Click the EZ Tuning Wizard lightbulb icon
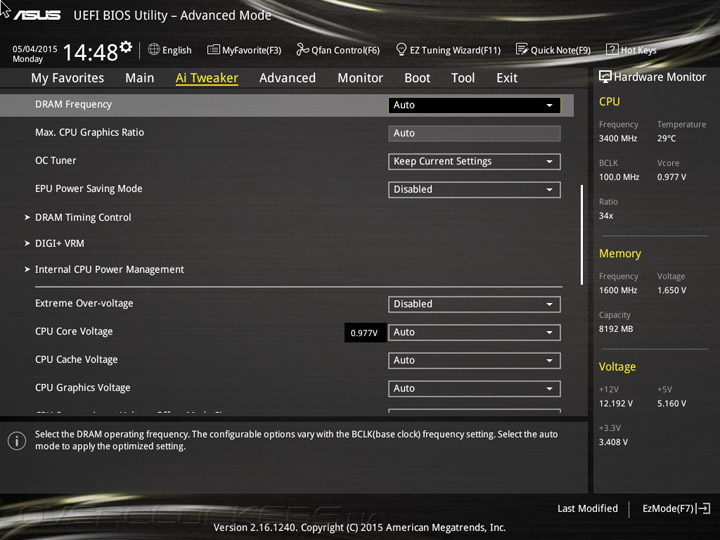The height and width of the screenshot is (540, 720). coord(401,49)
